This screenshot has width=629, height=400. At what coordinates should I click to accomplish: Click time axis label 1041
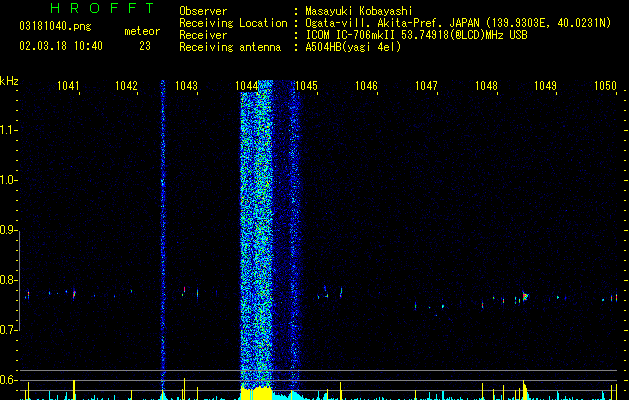pos(68,86)
